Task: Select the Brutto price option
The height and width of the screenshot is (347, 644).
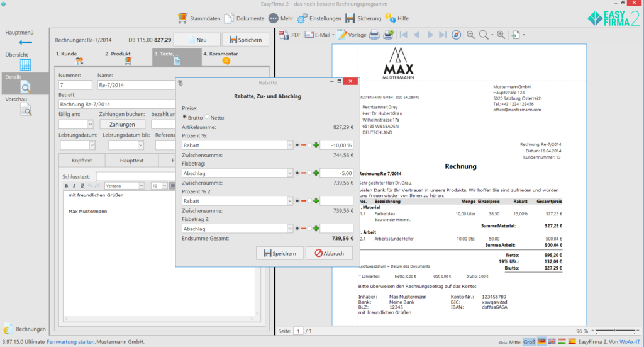Action: point(184,117)
